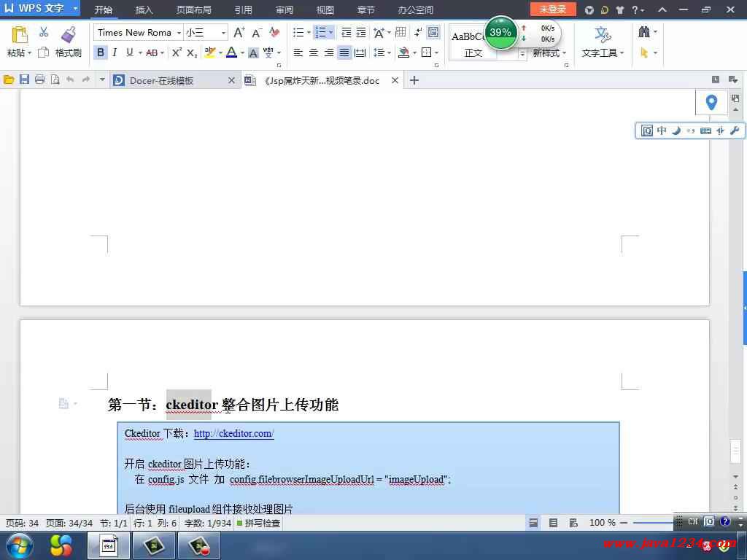The image size is (747, 560).
Task: Toggle the 拼写检查 spell check status
Action: click(x=259, y=524)
